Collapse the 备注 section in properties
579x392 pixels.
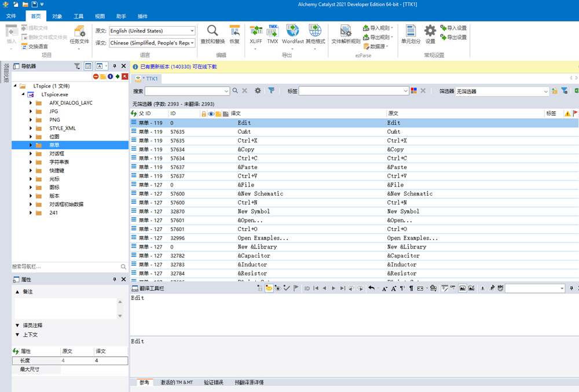pyautogui.click(x=17, y=292)
